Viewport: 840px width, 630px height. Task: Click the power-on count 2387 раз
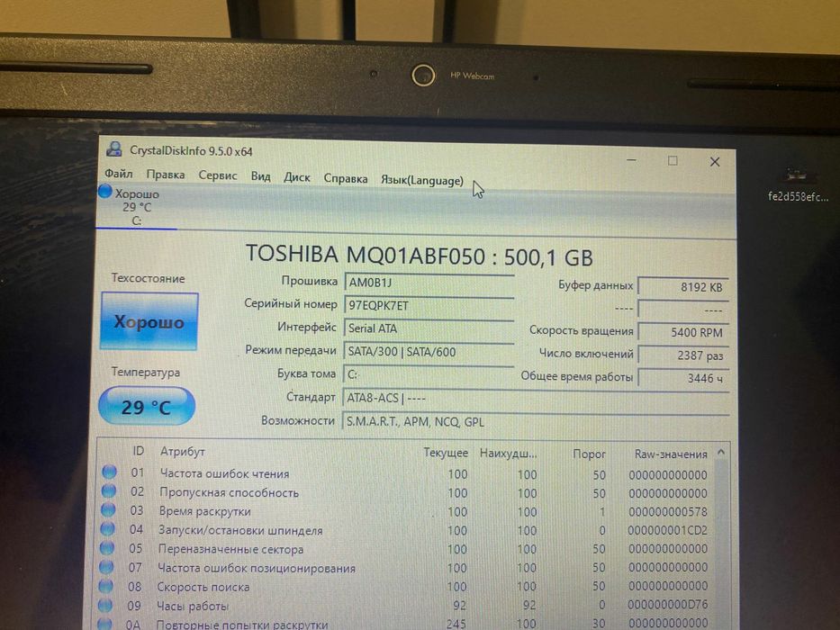tap(683, 355)
